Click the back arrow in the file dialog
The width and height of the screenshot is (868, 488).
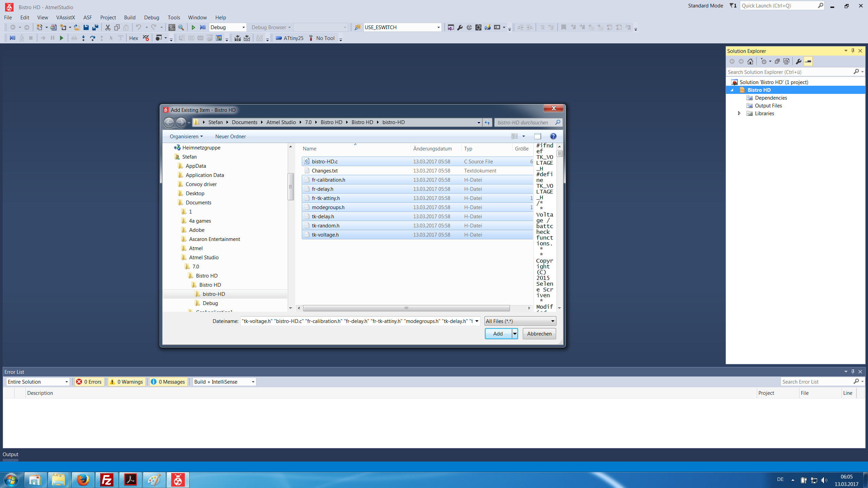(x=169, y=122)
